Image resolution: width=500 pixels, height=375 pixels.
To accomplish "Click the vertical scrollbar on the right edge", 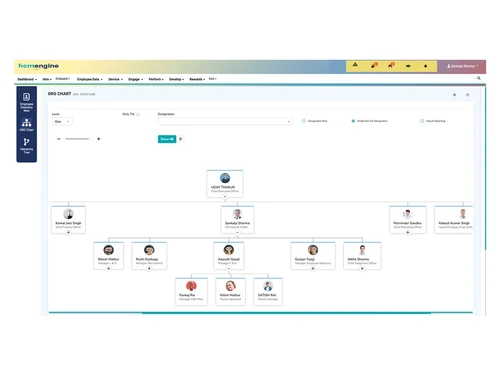I will click(485, 168).
